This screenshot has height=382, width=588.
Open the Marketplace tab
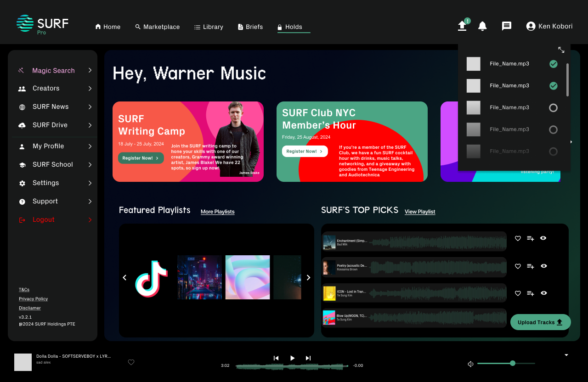[x=158, y=27]
